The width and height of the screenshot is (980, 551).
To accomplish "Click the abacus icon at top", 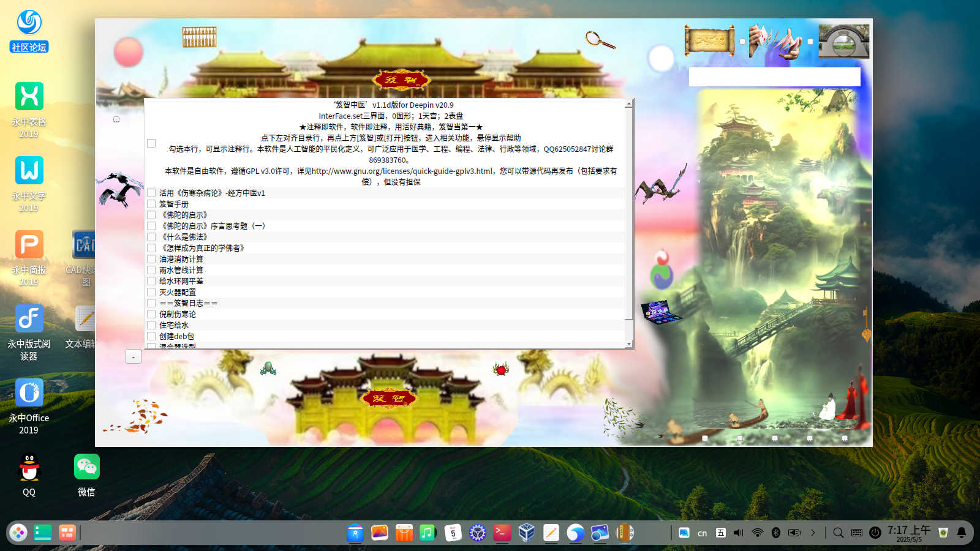I will coord(199,37).
